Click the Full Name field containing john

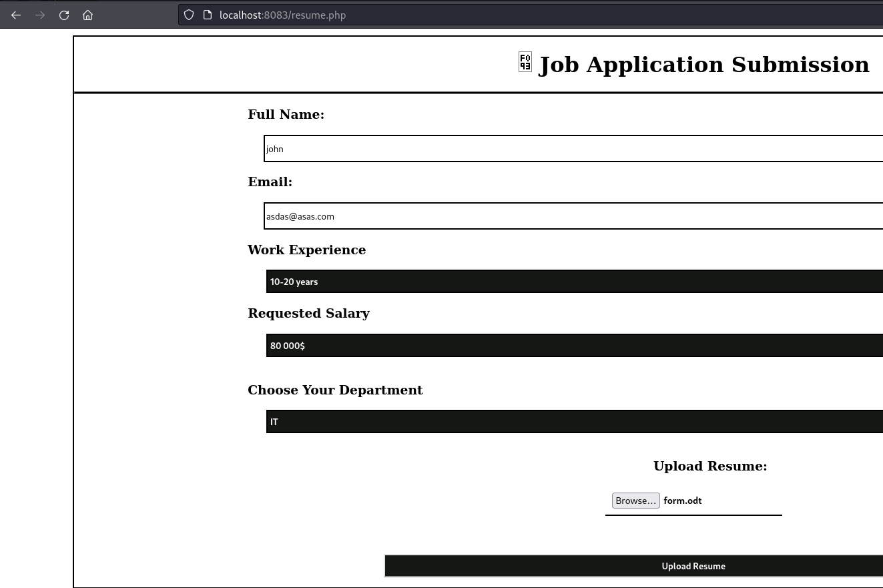coord(573,148)
